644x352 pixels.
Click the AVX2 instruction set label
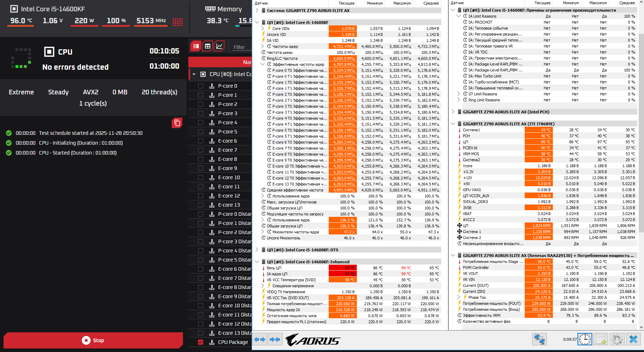tap(91, 92)
